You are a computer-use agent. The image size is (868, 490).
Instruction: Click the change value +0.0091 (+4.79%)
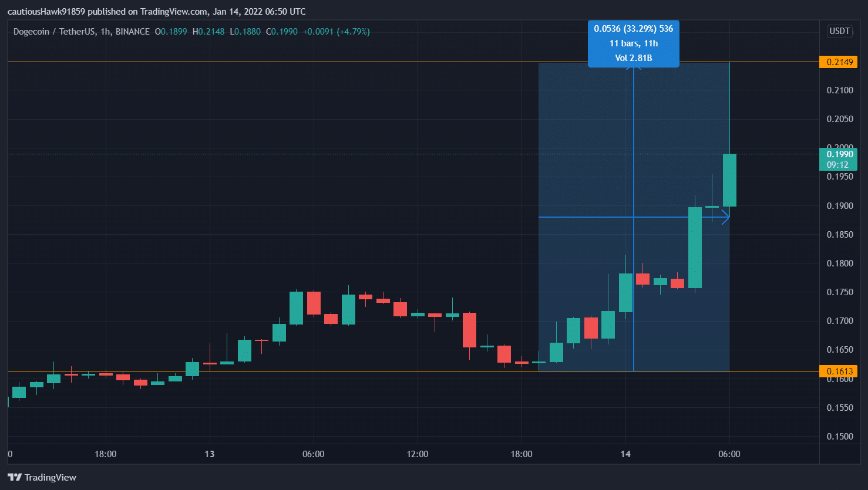[336, 32]
